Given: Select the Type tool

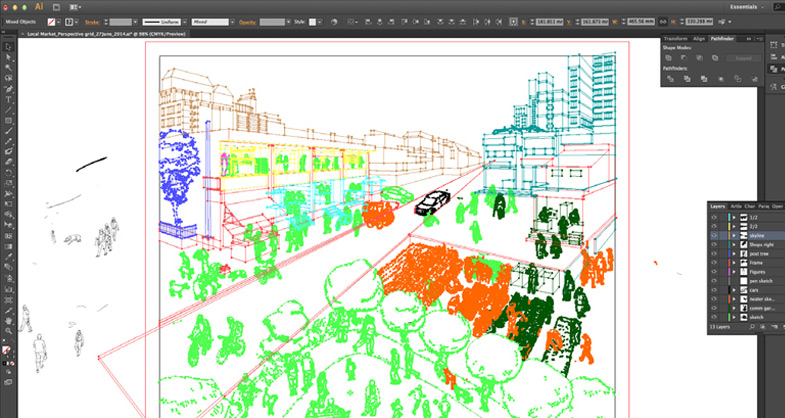Looking at the screenshot, I should click(x=9, y=99).
